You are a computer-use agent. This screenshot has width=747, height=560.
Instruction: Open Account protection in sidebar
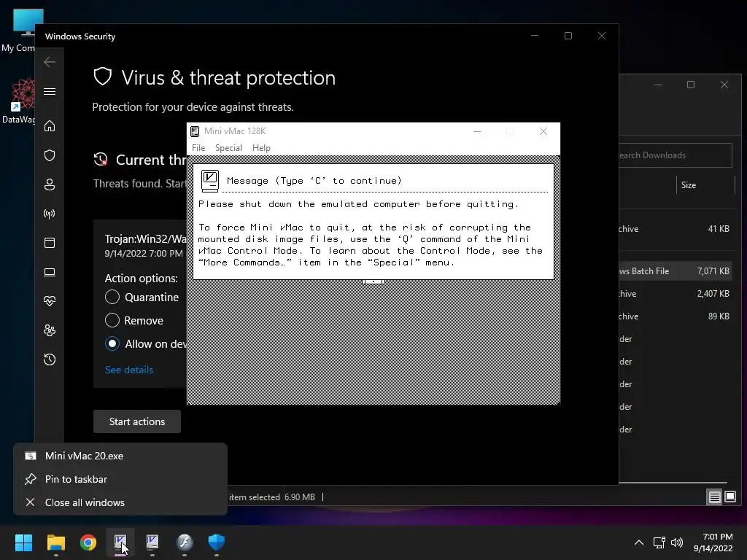click(x=50, y=184)
